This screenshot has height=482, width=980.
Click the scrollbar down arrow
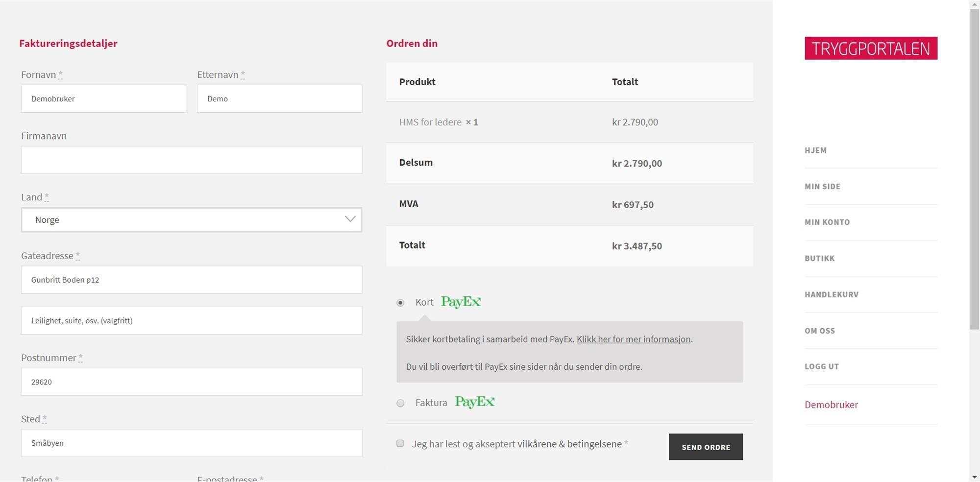(x=974, y=477)
